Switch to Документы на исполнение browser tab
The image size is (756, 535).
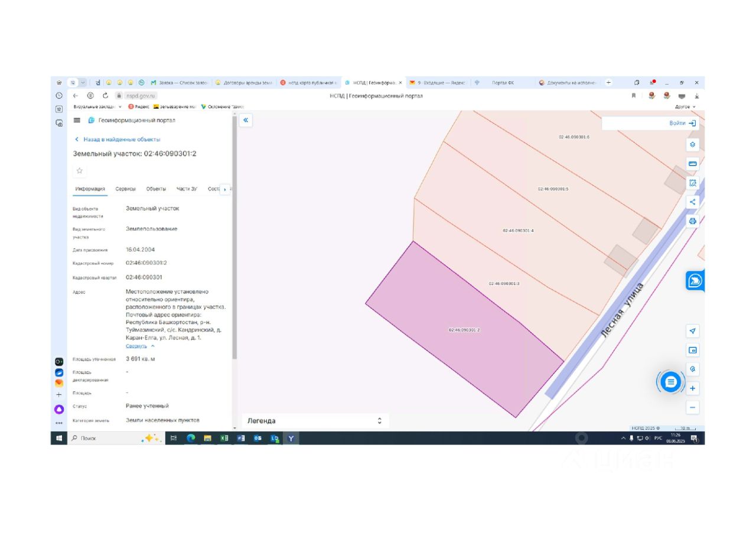pyautogui.click(x=568, y=83)
